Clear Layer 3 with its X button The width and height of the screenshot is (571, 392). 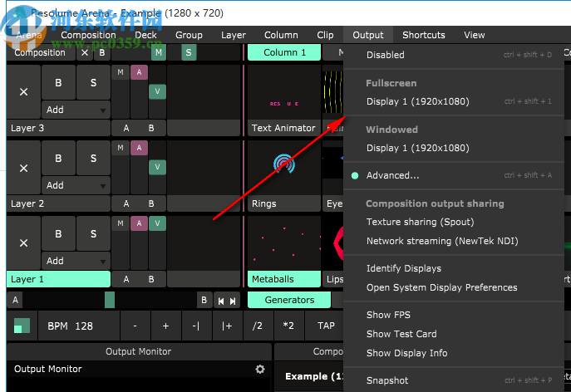pos(23,91)
